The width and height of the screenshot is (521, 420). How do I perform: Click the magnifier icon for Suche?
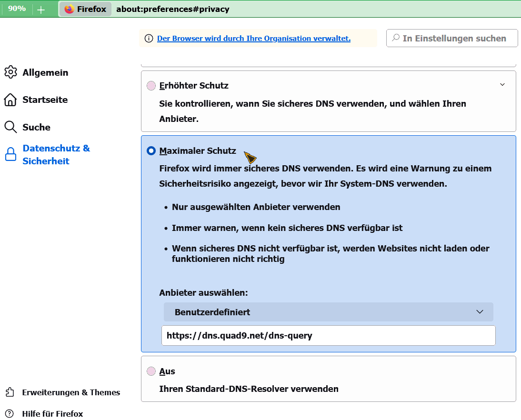pyautogui.click(x=10, y=127)
